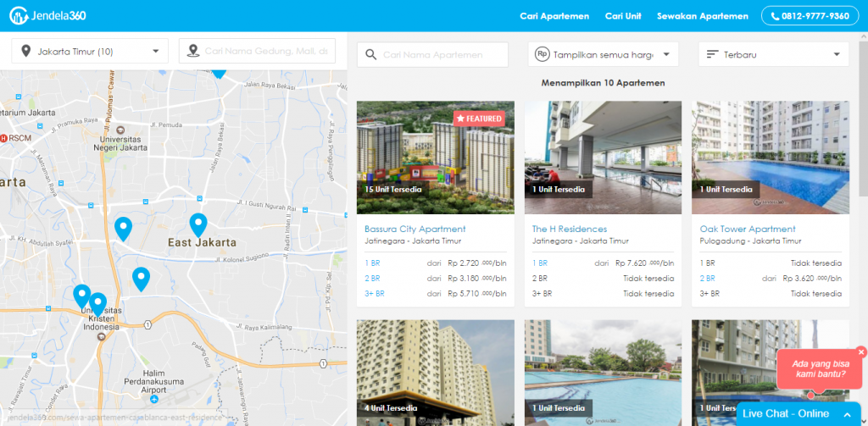The width and height of the screenshot is (868, 426).
Task: Click the Rp currency icon
Action: (542, 54)
